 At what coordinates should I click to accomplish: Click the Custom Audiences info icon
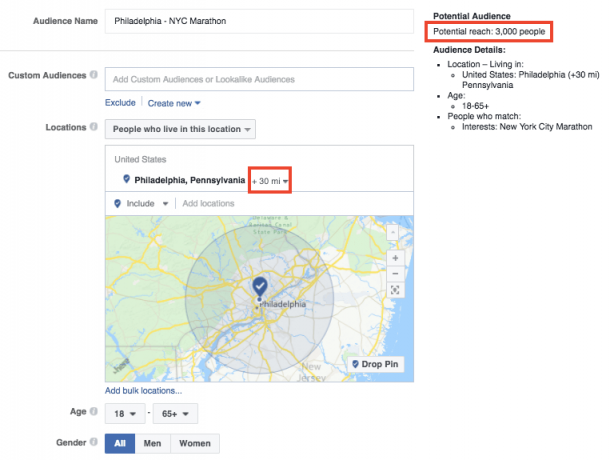coord(93,76)
